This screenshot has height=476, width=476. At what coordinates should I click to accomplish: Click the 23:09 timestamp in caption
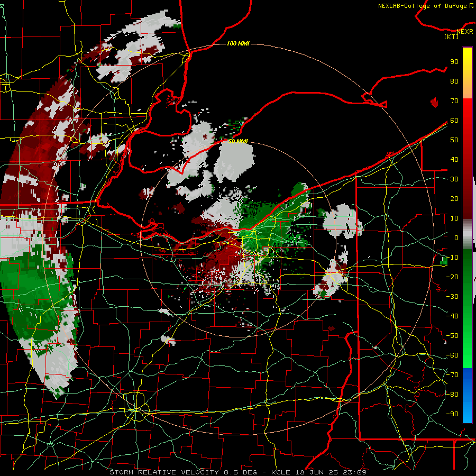tap(355, 472)
